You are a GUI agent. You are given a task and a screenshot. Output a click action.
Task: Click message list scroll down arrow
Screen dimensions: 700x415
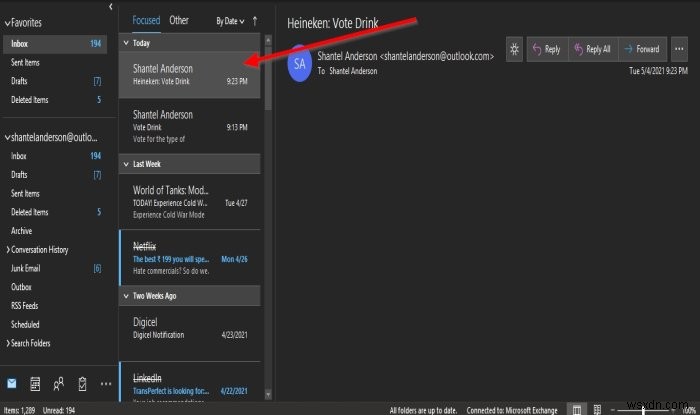pyautogui.click(x=268, y=394)
